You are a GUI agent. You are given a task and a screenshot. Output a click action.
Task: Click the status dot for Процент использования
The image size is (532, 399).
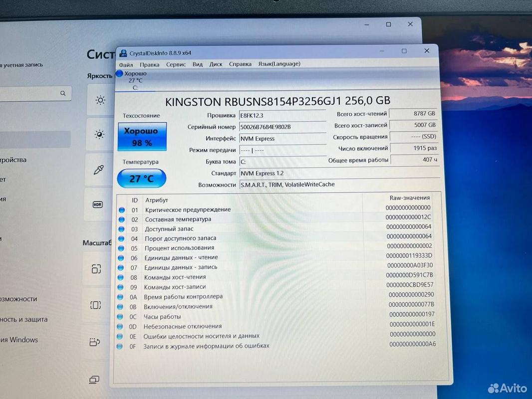(121, 248)
